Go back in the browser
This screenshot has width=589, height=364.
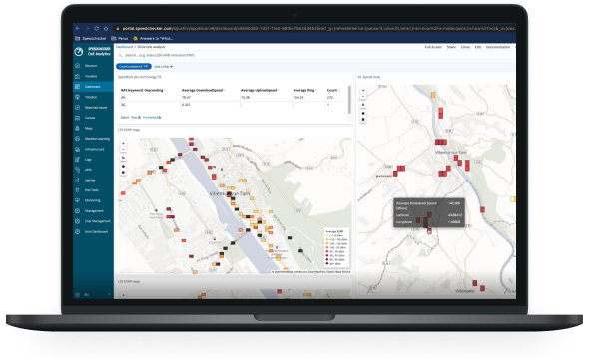(78, 28)
